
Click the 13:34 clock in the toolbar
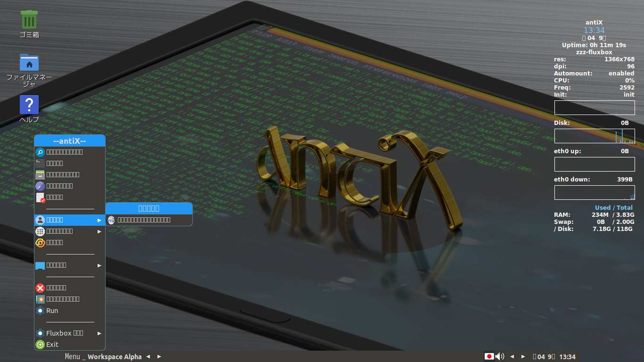coord(567,357)
